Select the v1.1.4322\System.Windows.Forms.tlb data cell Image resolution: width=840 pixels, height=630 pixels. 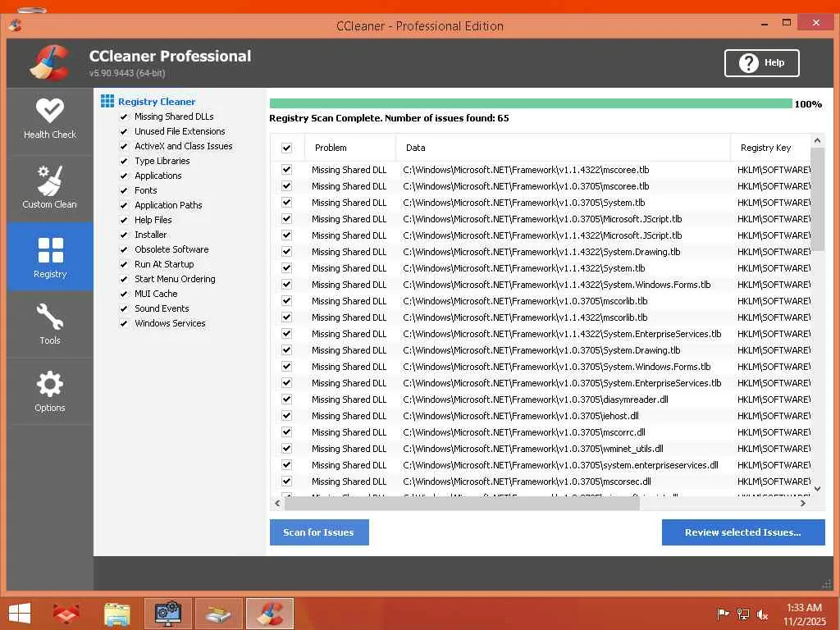tap(557, 285)
